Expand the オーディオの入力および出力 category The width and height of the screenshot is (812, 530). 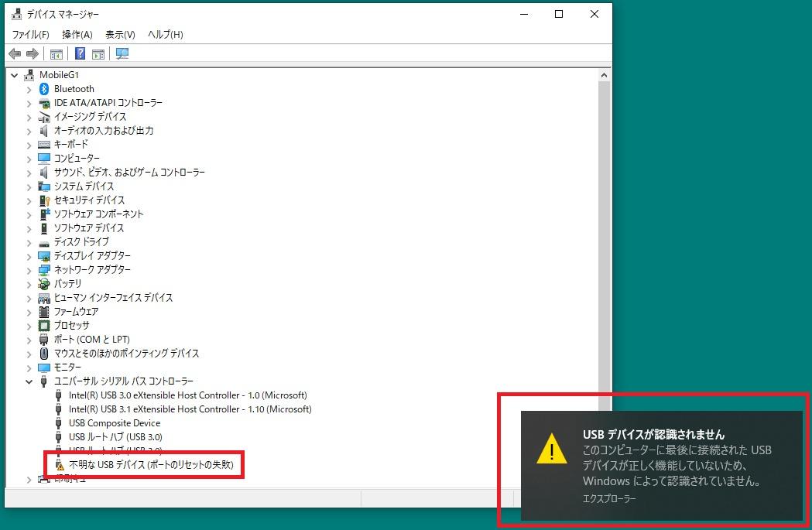[x=29, y=132]
